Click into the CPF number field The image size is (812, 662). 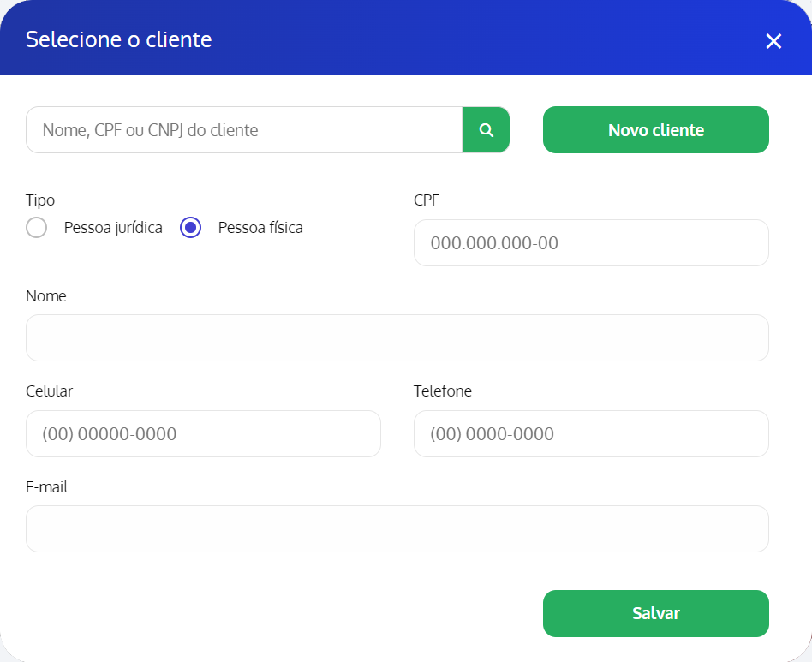591,243
